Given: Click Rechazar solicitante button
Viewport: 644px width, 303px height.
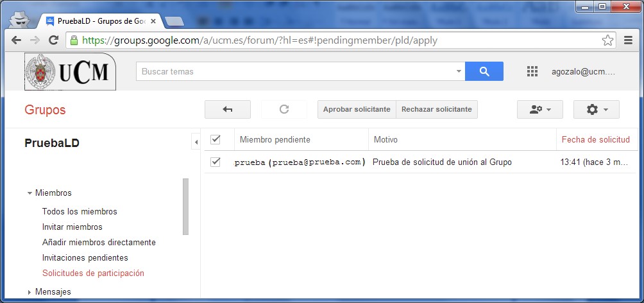Looking at the screenshot, I should pyautogui.click(x=437, y=109).
